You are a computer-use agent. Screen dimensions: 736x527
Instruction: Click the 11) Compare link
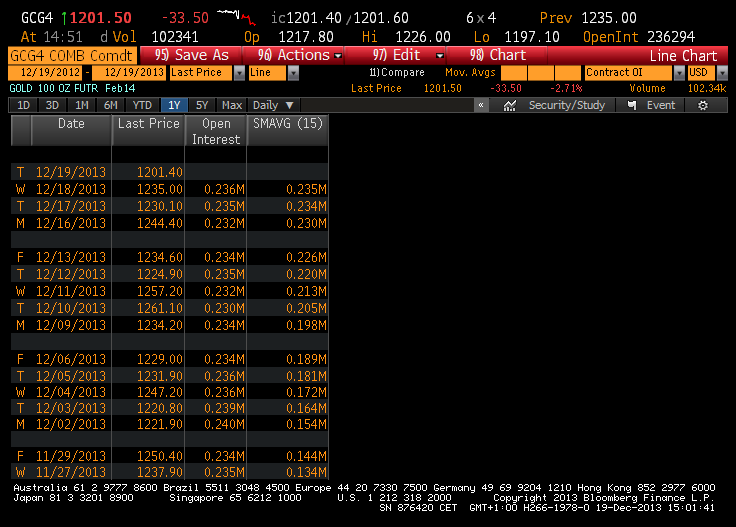coord(397,72)
